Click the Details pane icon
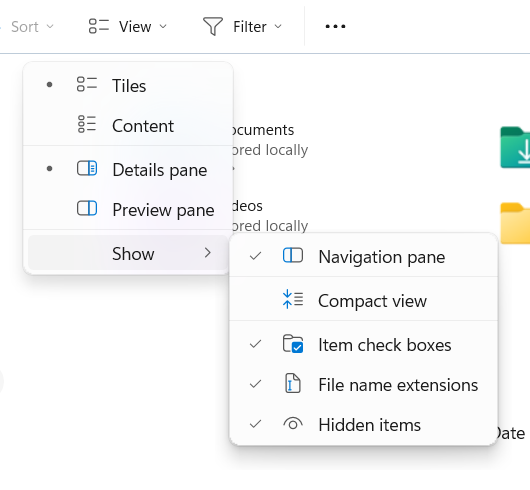This screenshot has width=530, height=490. (x=87, y=168)
